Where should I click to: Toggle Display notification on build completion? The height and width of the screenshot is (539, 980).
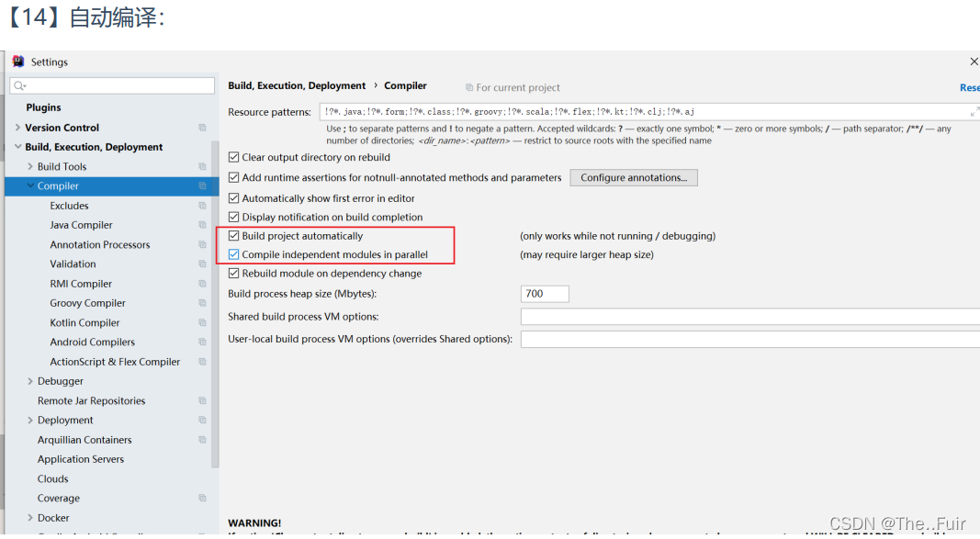pyautogui.click(x=234, y=217)
